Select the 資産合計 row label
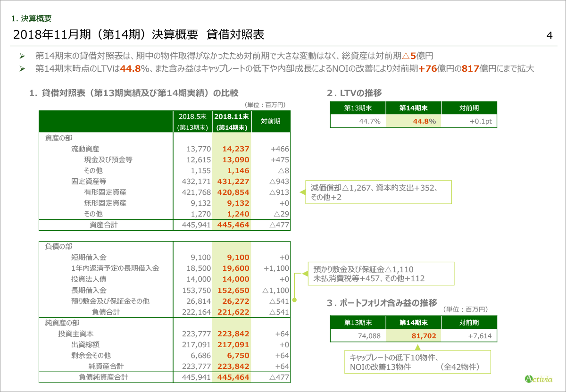Viewport: 566px width, 392px height. tap(103, 225)
